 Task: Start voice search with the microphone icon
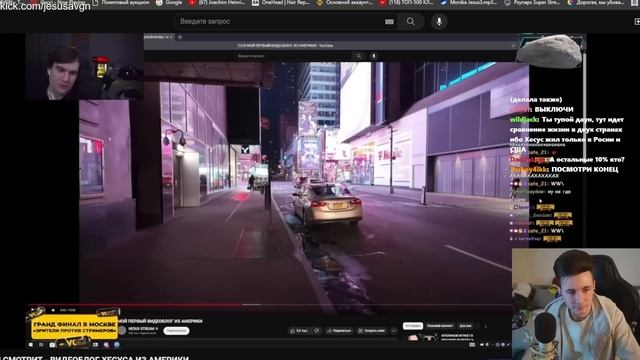pos(439,21)
